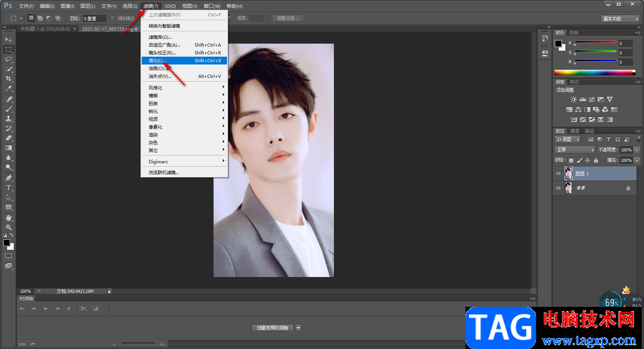This screenshot has width=644, height=349.
Task: Open the 图像(I) menu
Action: [x=67, y=6]
